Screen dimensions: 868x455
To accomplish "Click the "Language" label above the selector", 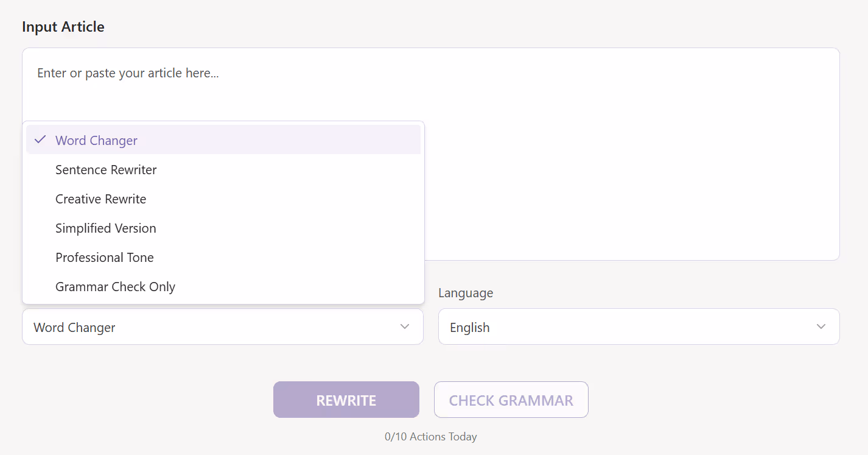I will point(465,293).
